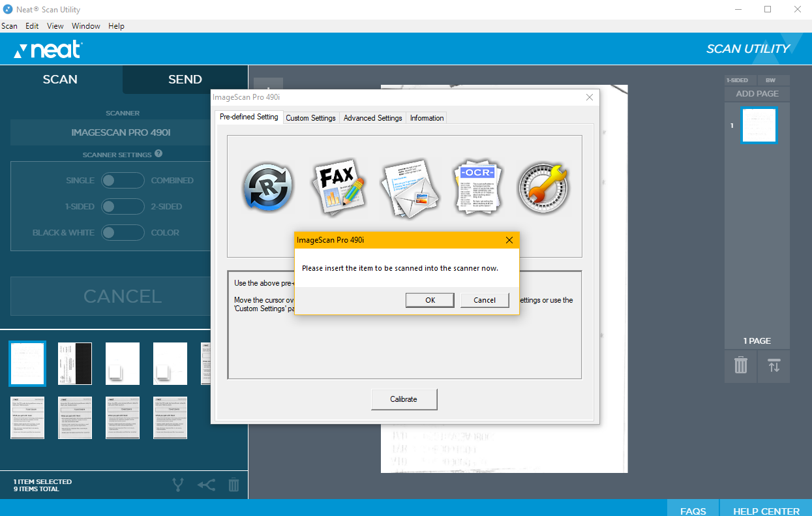Open the View menu
This screenshot has height=516, width=812.
click(55, 26)
